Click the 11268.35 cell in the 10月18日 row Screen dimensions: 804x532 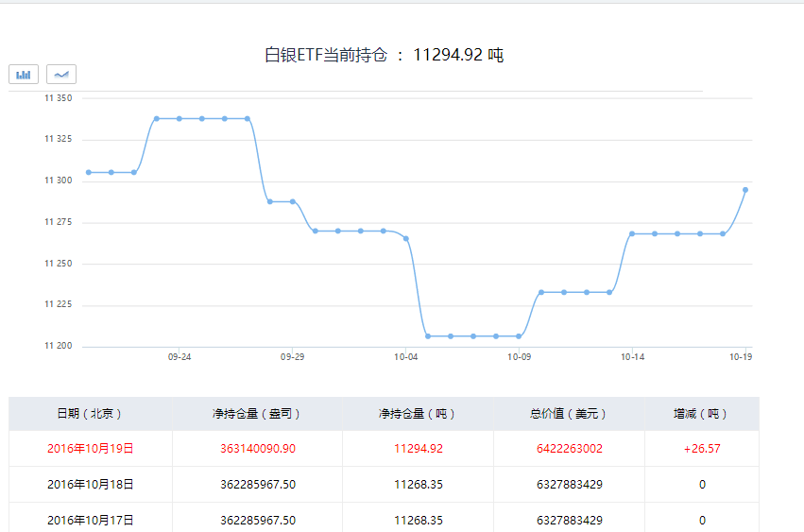418,484
